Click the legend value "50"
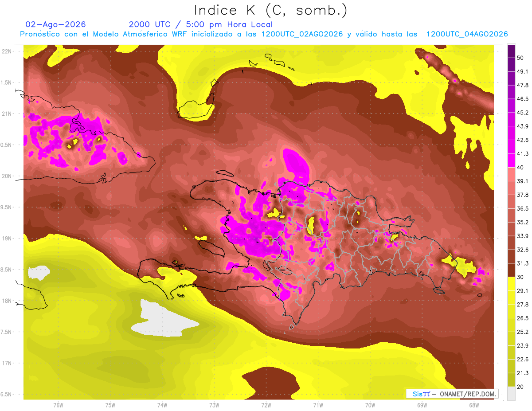The image size is (532, 411). pyautogui.click(x=520, y=58)
